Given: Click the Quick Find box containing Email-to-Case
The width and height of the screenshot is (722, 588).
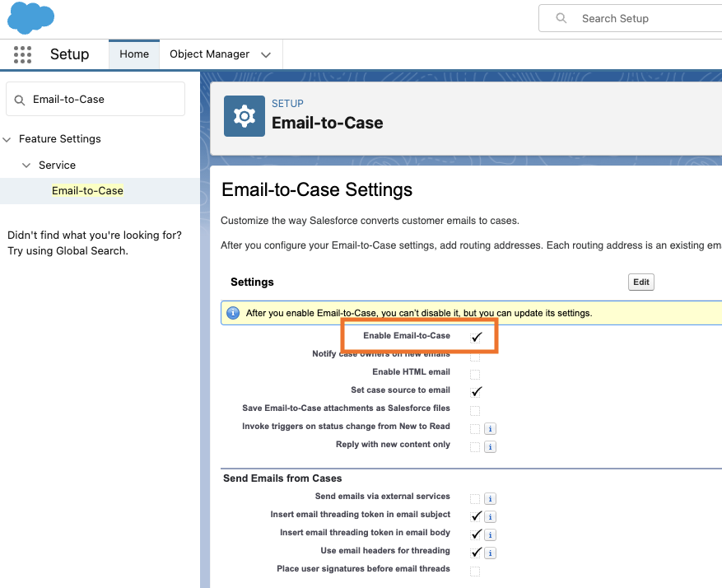Looking at the screenshot, I should (95, 100).
